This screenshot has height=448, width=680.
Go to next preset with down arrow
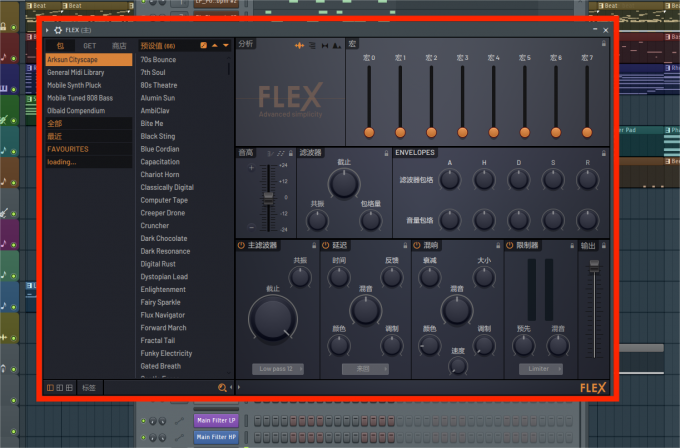(226, 45)
